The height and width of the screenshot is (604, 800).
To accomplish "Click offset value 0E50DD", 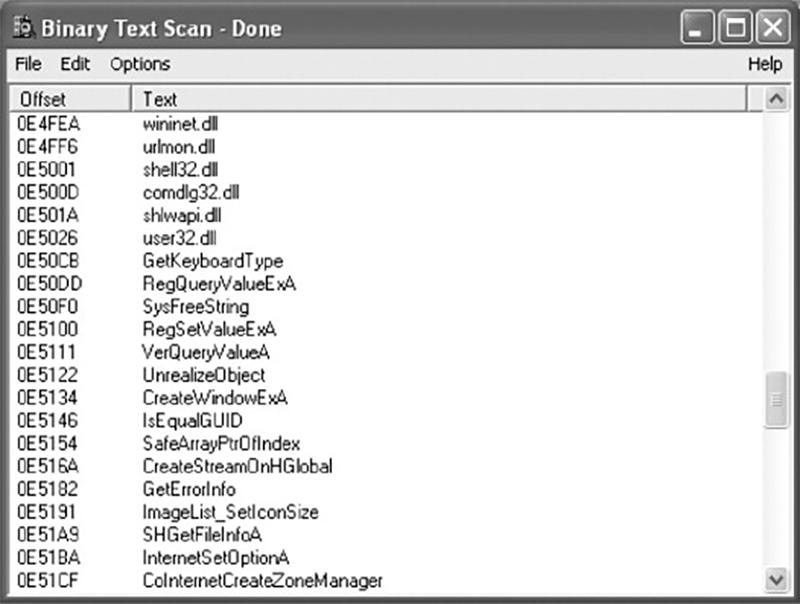I will [49, 284].
